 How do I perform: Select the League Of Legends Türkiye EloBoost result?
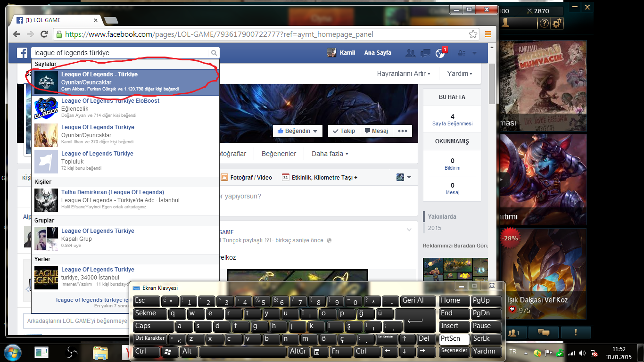(125, 108)
